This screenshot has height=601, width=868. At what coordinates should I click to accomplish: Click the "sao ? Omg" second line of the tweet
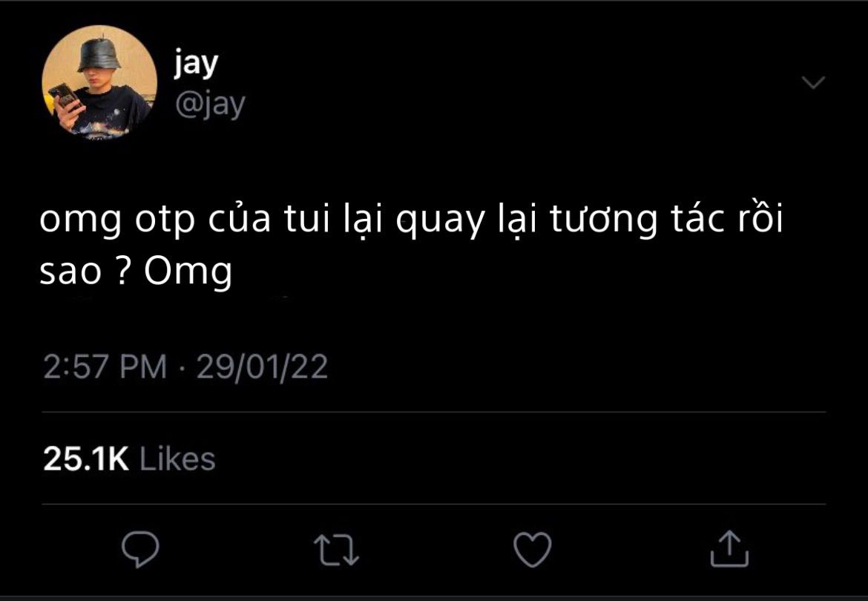pos(137,272)
